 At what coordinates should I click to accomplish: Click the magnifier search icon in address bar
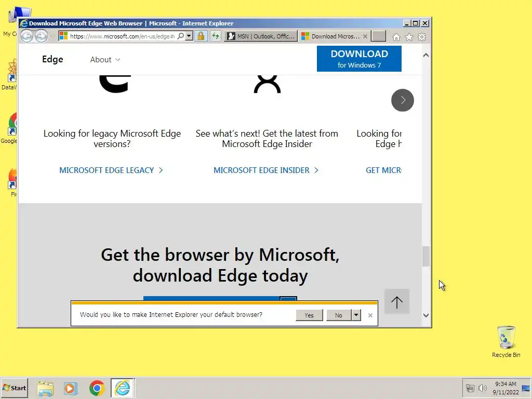(181, 36)
